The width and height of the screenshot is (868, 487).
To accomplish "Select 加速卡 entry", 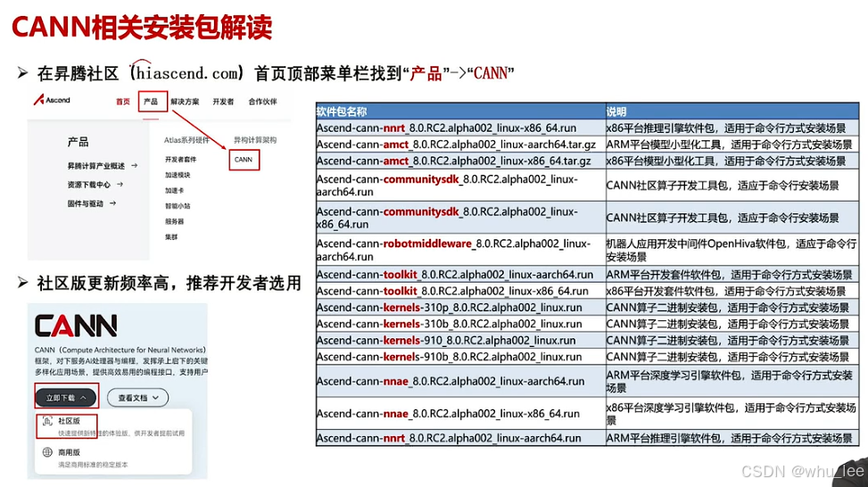I will tap(174, 190).
